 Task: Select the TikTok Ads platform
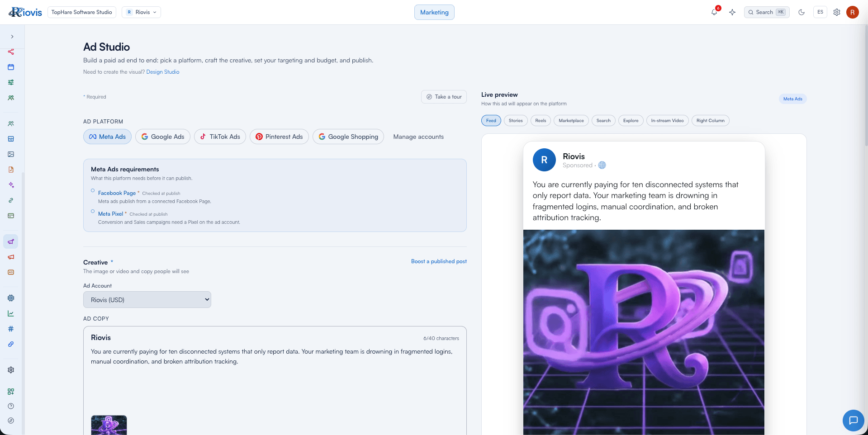[x=220, y=137]
